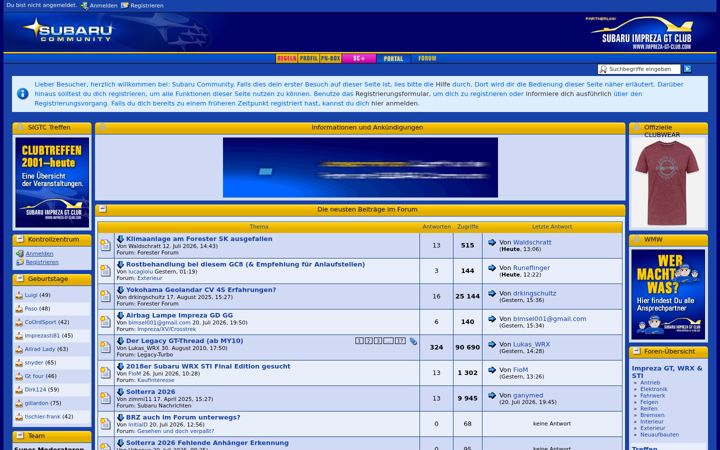The width and height of the screenshot is (720, 450).
Task: Open Forester Forum link under Klimaanlage thread
Action: click(x=158, y=253)
